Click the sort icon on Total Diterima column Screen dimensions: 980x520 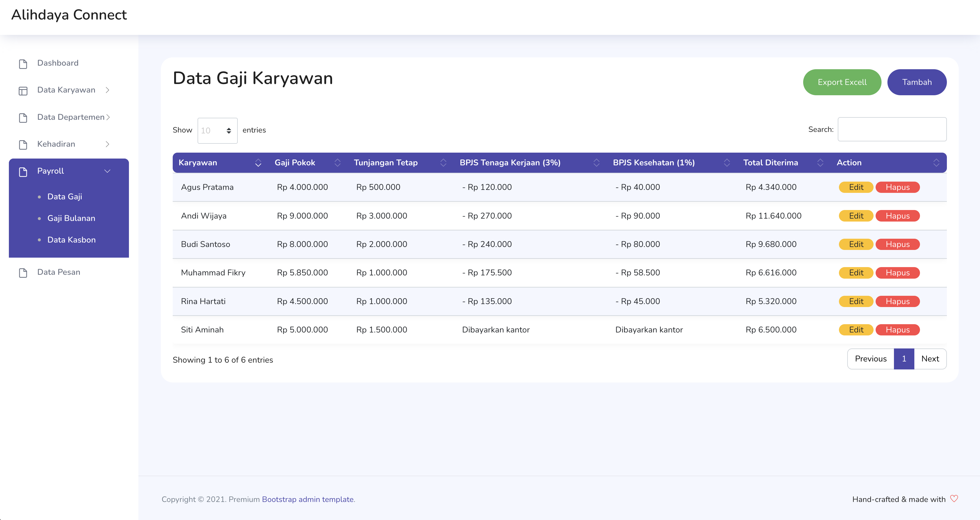(820, 162)
